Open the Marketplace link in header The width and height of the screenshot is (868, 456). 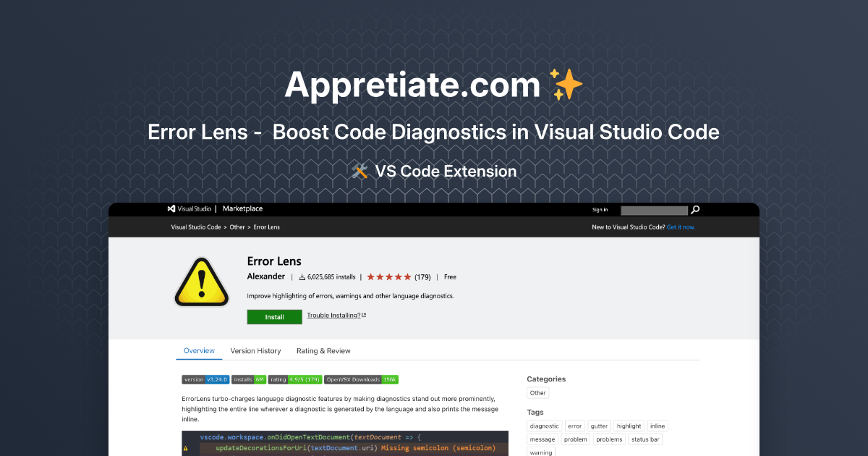(242, 208)
